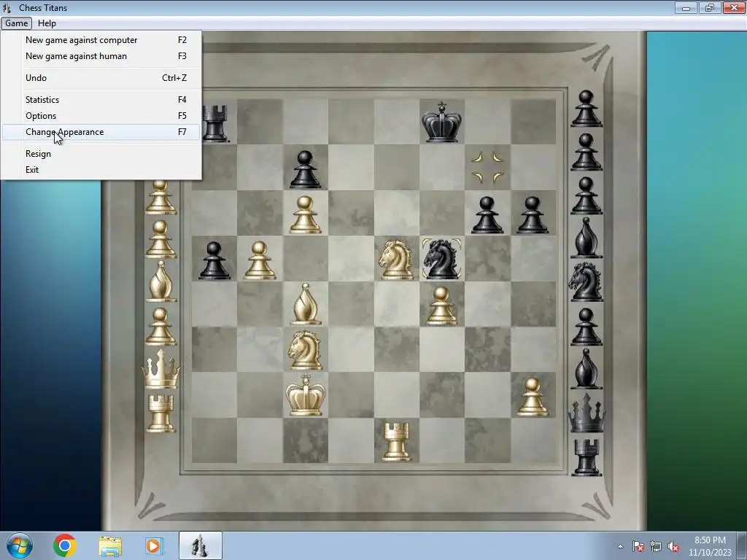Click the muted volume tray icon
This screenshot has width=747, height=560.
click(x=673, y=547)
